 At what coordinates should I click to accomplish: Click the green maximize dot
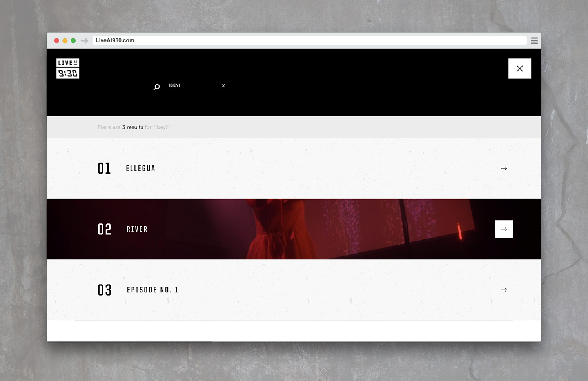coord(73,41)
